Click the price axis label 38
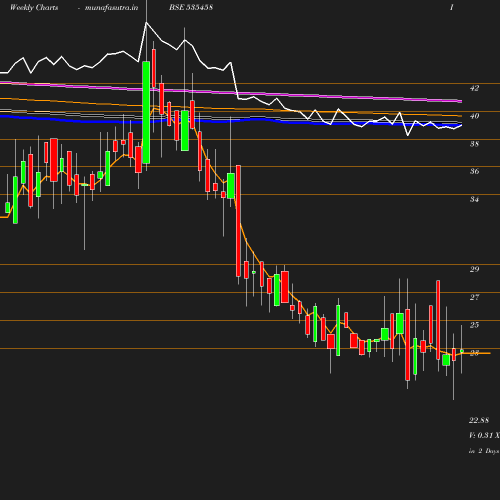Screen dimensions: 500x500 tap(474, 144)
